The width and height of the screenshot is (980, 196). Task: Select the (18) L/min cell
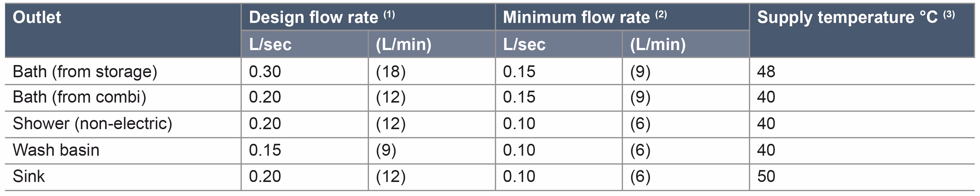pyautogui.click(x=391, y=71)
